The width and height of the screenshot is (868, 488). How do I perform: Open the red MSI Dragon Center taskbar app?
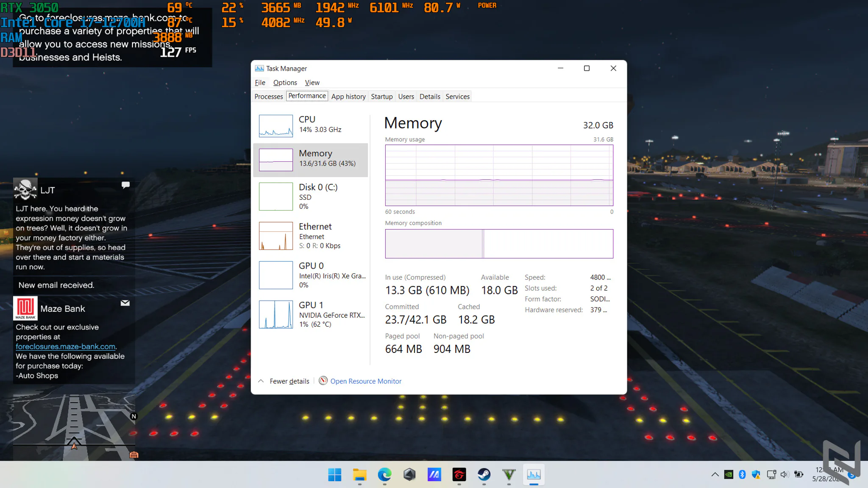tap(459, 474)
